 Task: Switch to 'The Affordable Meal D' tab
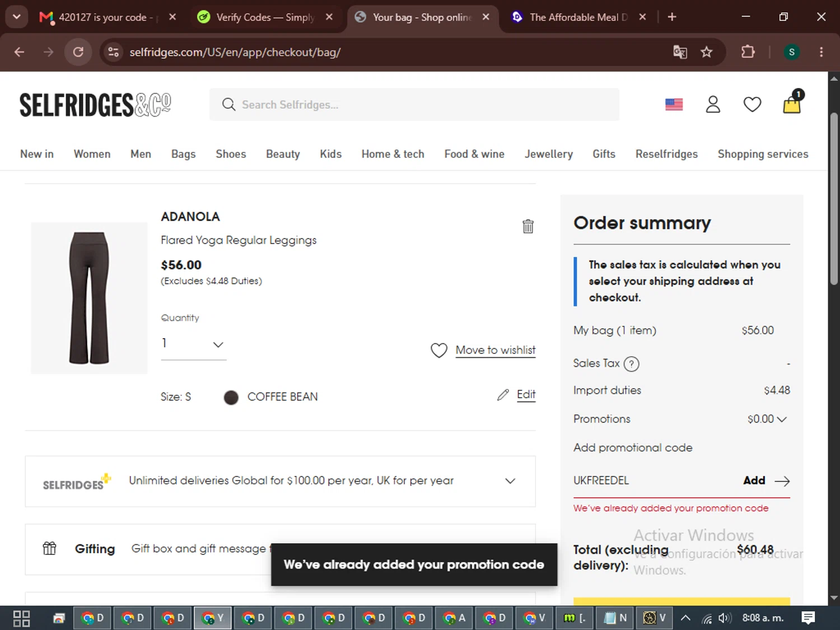coord(579,17)
